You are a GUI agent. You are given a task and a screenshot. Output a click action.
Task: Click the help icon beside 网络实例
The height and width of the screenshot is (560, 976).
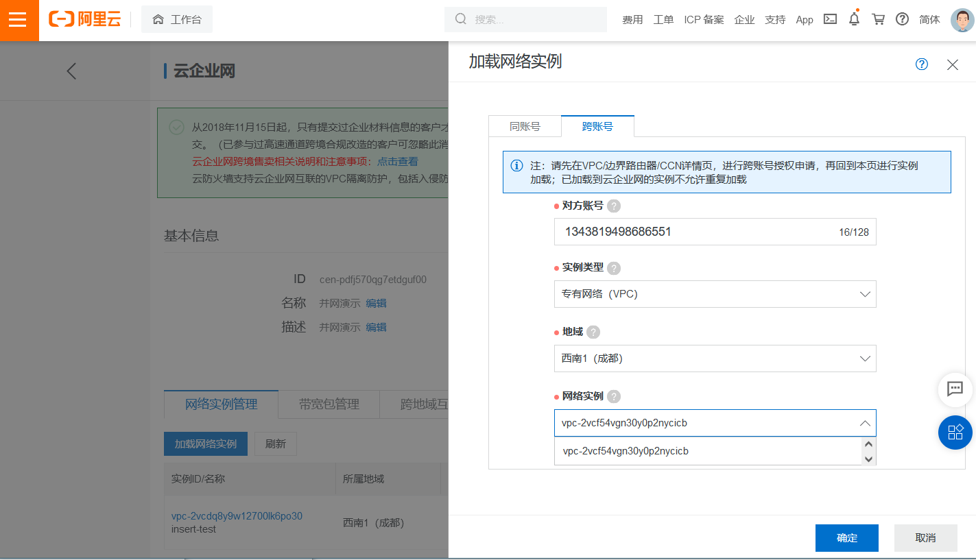tap(614, 396)
